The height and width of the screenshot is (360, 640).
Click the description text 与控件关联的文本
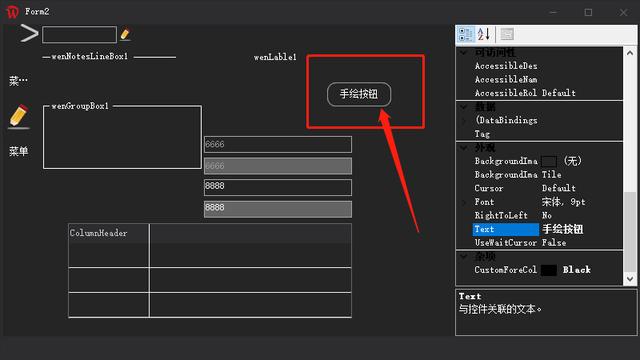tap(500, 309)
